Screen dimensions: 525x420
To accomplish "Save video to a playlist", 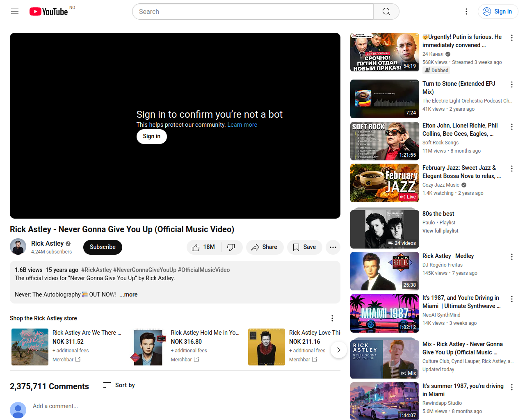I will [304, 247].
